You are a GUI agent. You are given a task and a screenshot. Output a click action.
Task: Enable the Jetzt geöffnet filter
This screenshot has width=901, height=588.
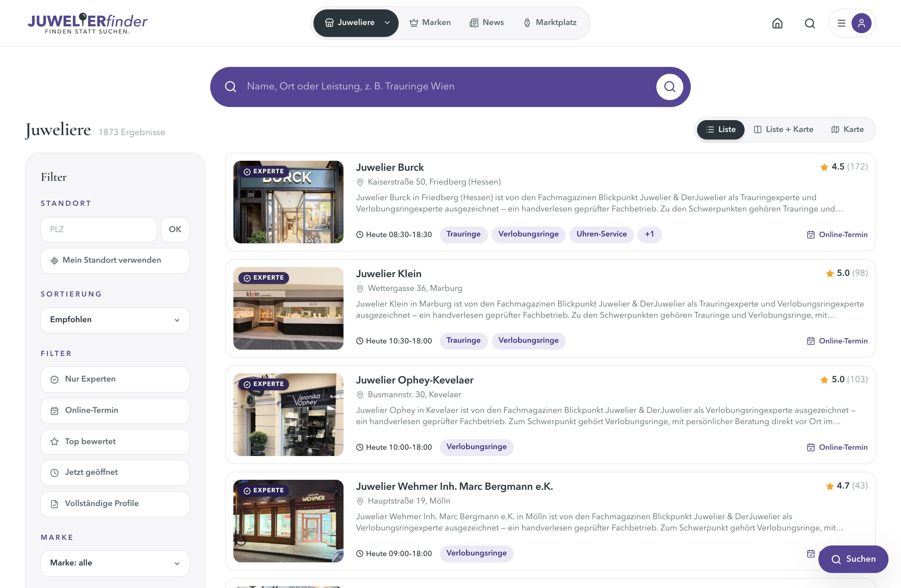click(x=115, y=473)
